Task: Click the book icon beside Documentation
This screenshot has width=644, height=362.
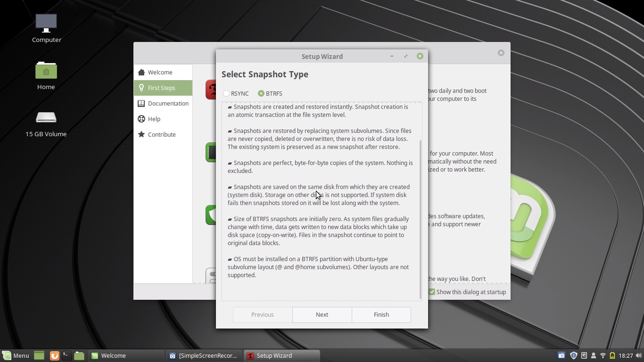Action: pos(141,103)
